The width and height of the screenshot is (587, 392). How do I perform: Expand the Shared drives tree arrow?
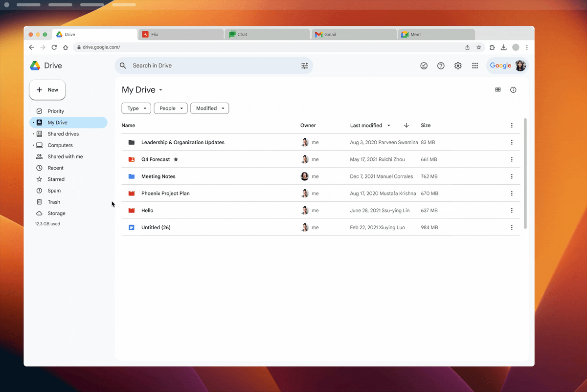pyautogui.click(x=33, y=134)
